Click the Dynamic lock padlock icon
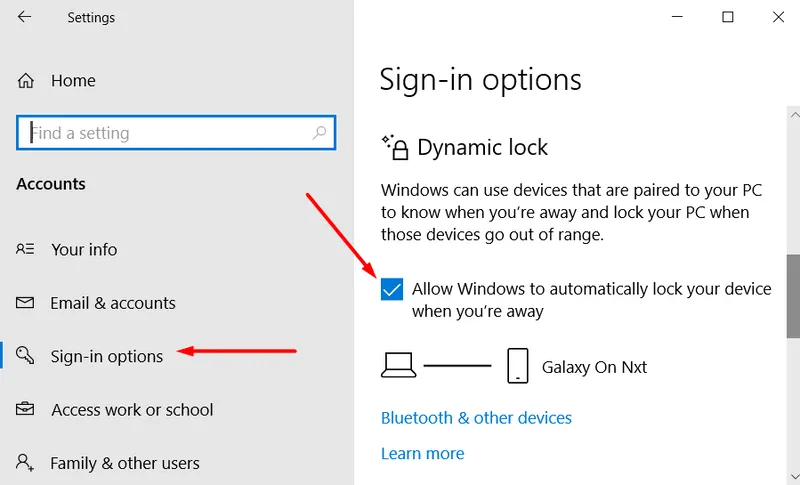The width and height of the screenshot is (800, 485). tap(395, 147)
